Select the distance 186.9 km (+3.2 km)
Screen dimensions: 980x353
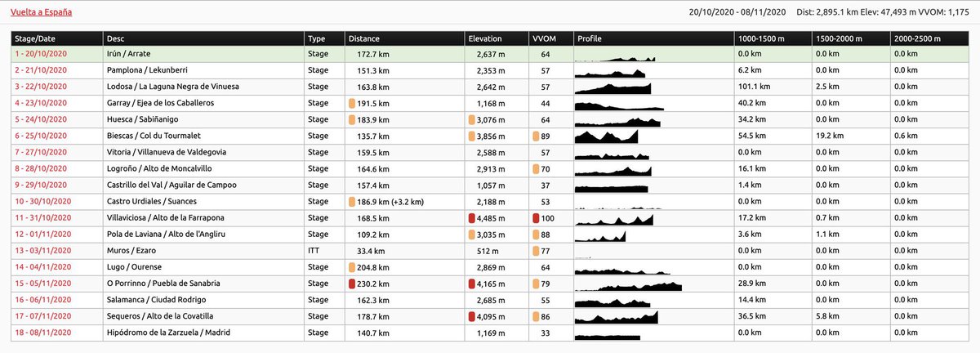click(389, 202)
